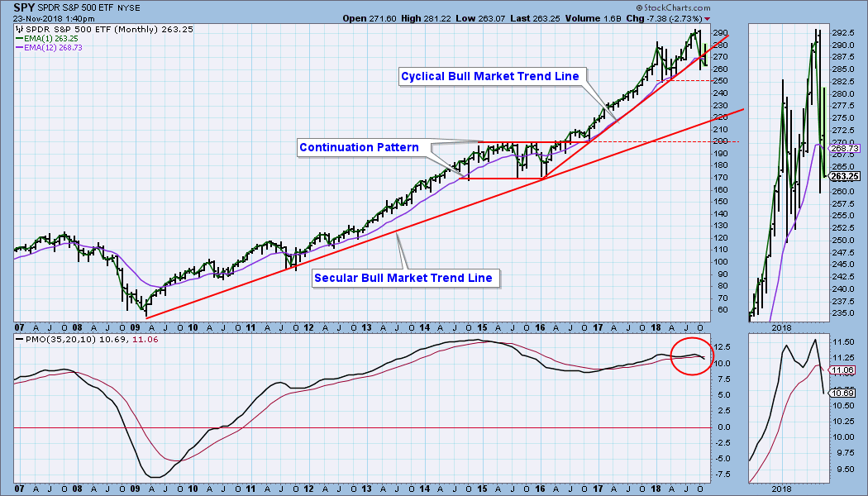Click the Cyclical Bull Market Trend Line label
Viewport: 868px width, 496px height.
coord(490,76)
